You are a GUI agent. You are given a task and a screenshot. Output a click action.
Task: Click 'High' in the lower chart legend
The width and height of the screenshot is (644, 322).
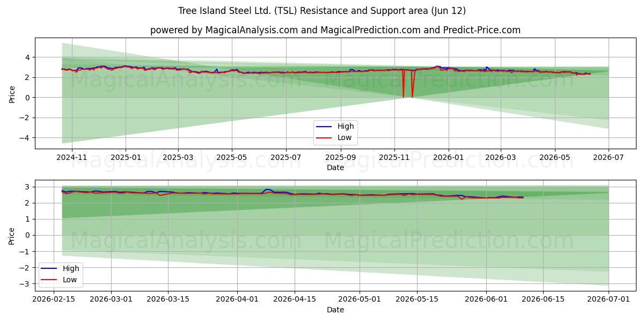tap(71, 268)
